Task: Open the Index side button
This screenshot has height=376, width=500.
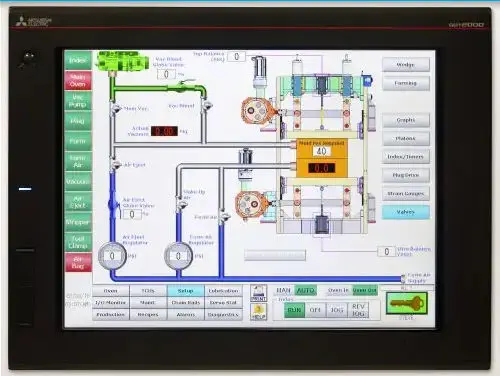Action: (x=78, y=60)
